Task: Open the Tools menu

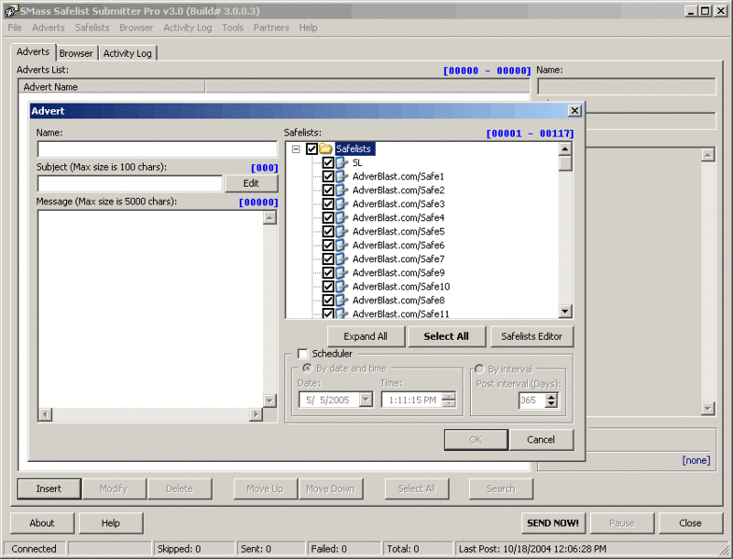Action: [x=233, y=27]
